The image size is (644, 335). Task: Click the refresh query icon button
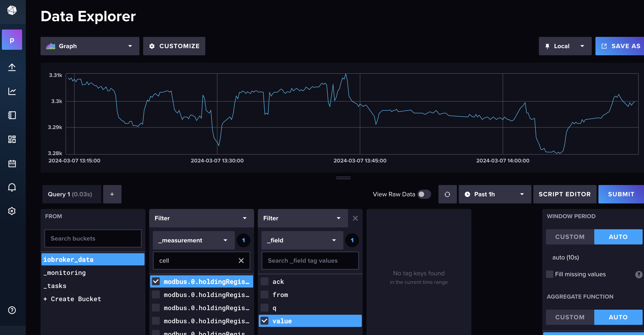[447, 194]
